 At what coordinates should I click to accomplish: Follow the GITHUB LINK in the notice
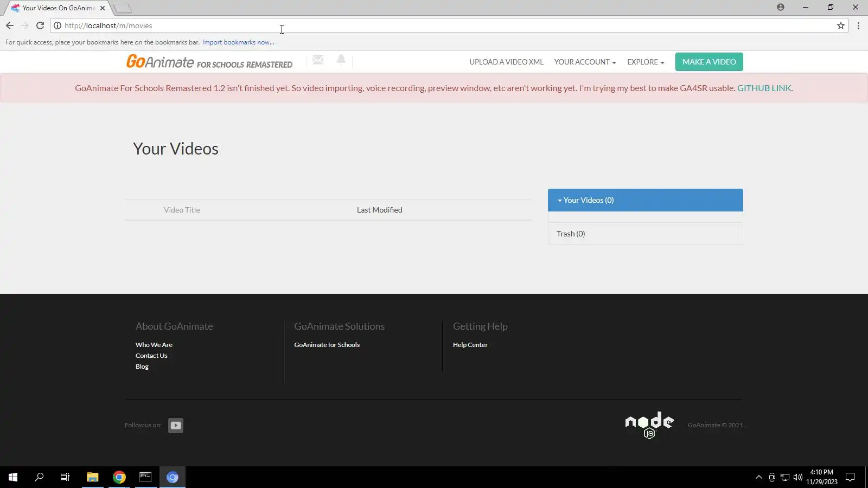coord(764,88)
